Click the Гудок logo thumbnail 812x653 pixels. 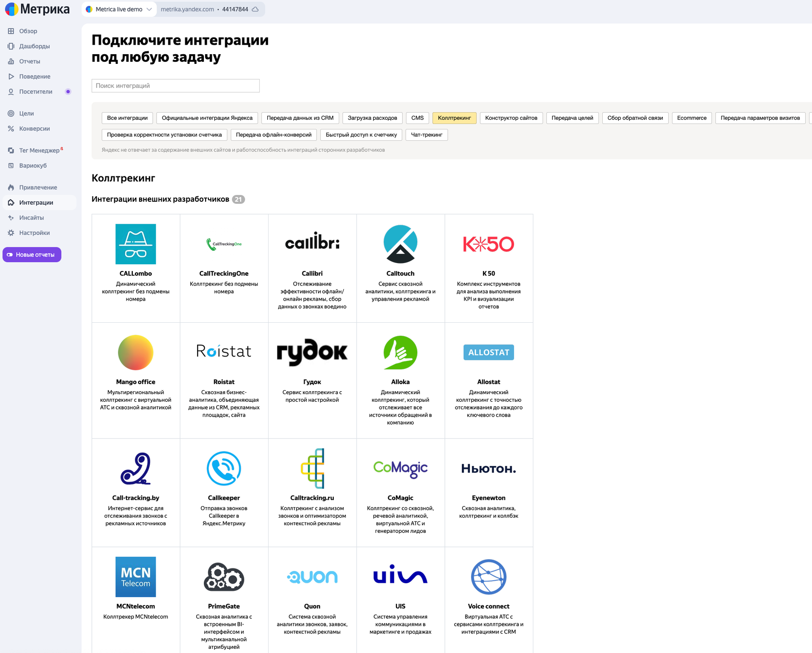312,352
